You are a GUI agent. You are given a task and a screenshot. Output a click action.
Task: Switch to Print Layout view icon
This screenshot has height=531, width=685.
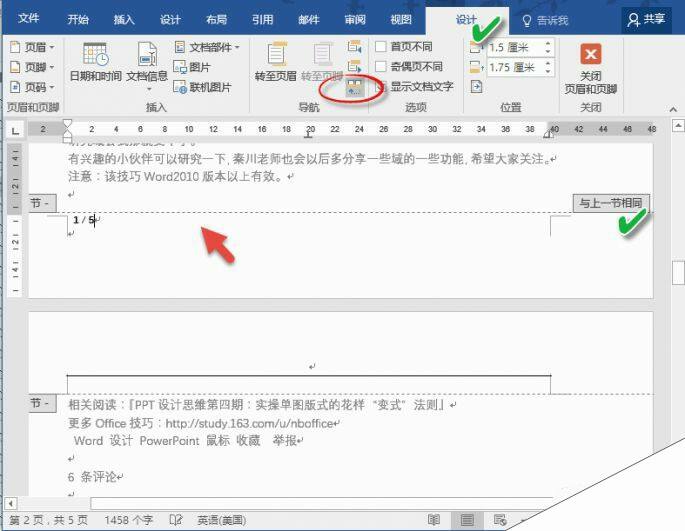click(467, 520)
